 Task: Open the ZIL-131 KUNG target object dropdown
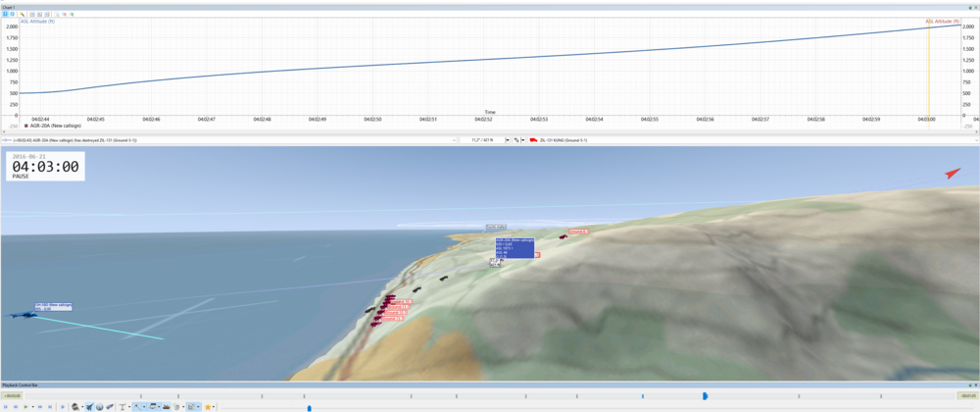click(x=976, y=140)
